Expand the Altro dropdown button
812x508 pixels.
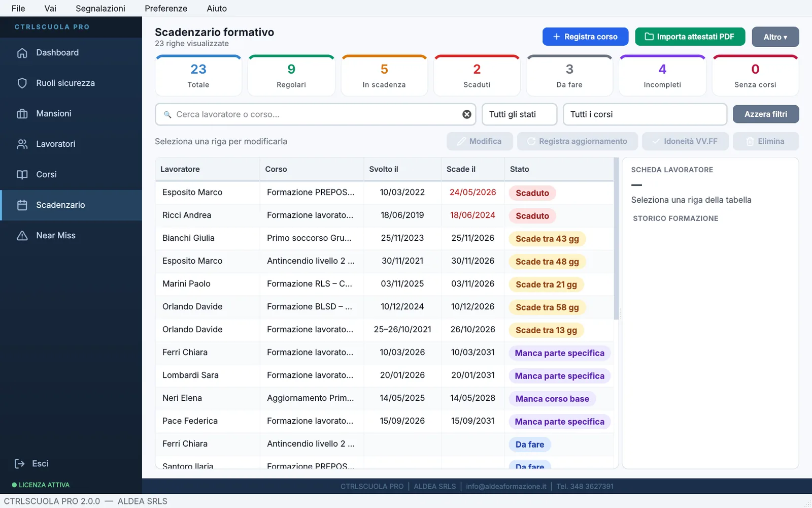[x=775, y=37]
